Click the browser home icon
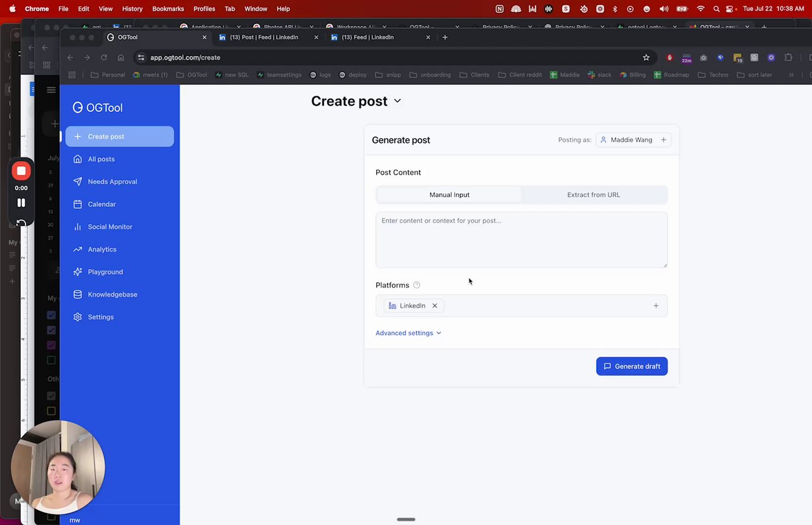This screenshot has width=812, height=525. [x=121, y=57]
